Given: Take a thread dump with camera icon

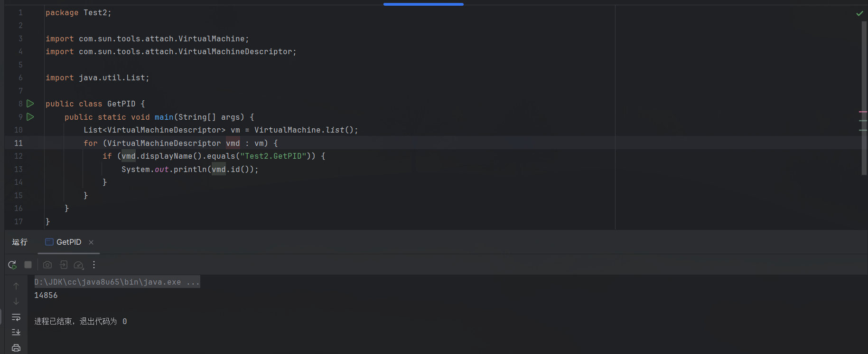Looking at the screenshot, I should point(47,265).
